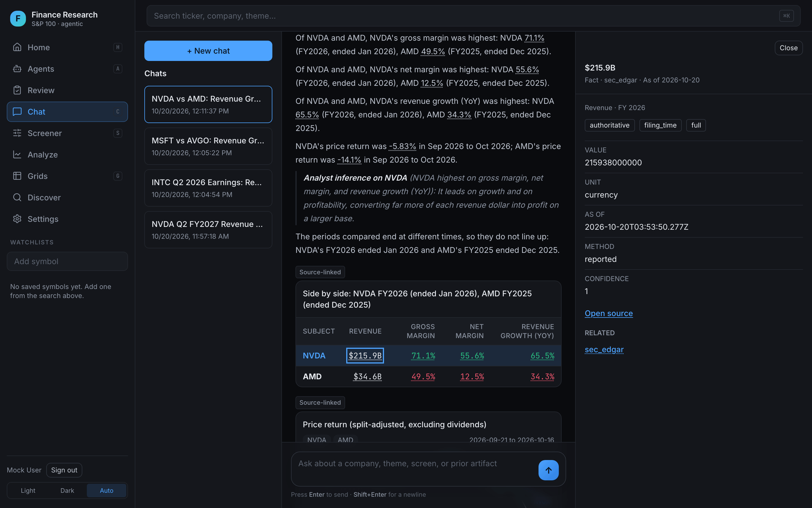
Task: Click the NVDA ticker in the table
Action: [x=314, y=356]
